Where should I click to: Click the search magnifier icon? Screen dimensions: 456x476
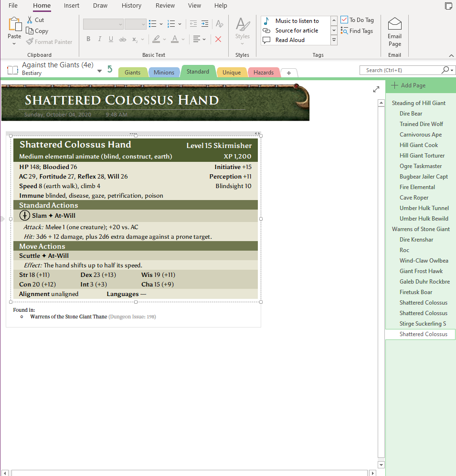pyautogui.click(x=445, y=70)
